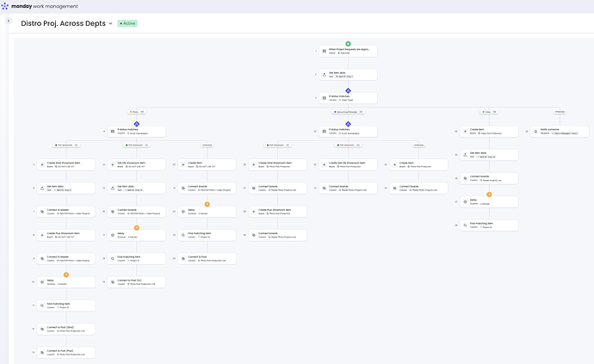Click blue condition diamond above step 25
The height and width of the screenshot is (364, 594).
tap(348, 124)
